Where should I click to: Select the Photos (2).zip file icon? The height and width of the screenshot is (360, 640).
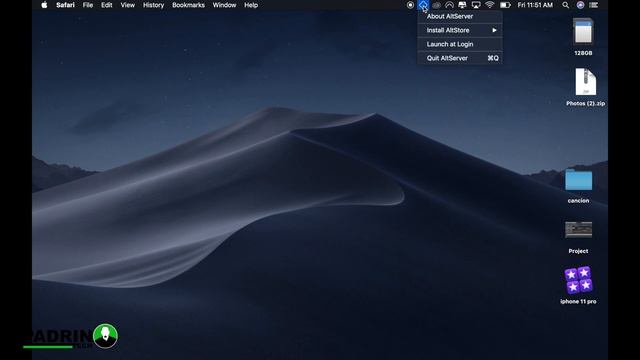point(585,82)
